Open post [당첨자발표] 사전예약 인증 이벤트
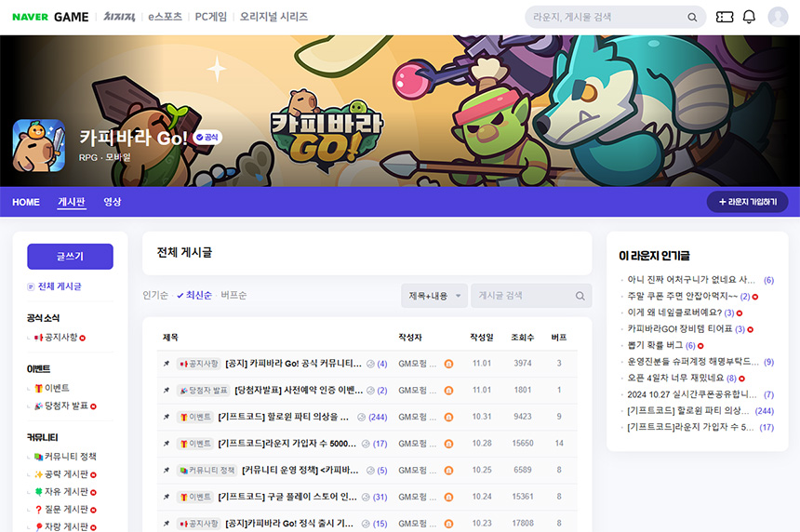 (x=299, y=391)
